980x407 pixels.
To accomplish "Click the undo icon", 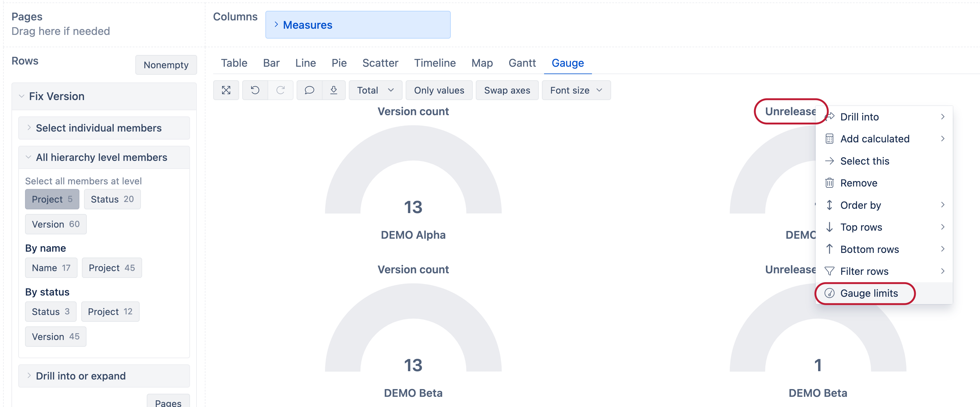I will (255, 90).
